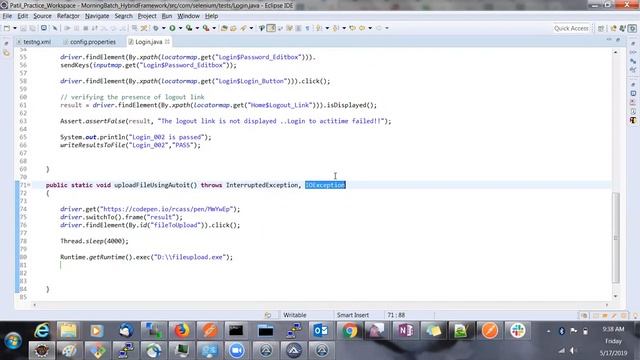The image size is (640, 360).
Task: Open the Refactor menu
Action: click(68, 16)
